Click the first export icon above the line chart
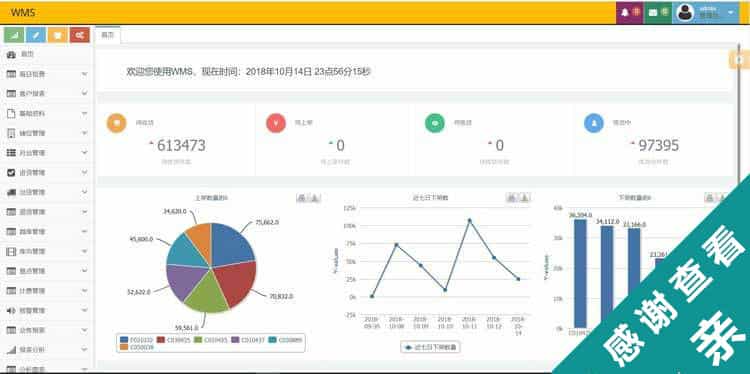 pyautogui.click(x=512, y=198)
